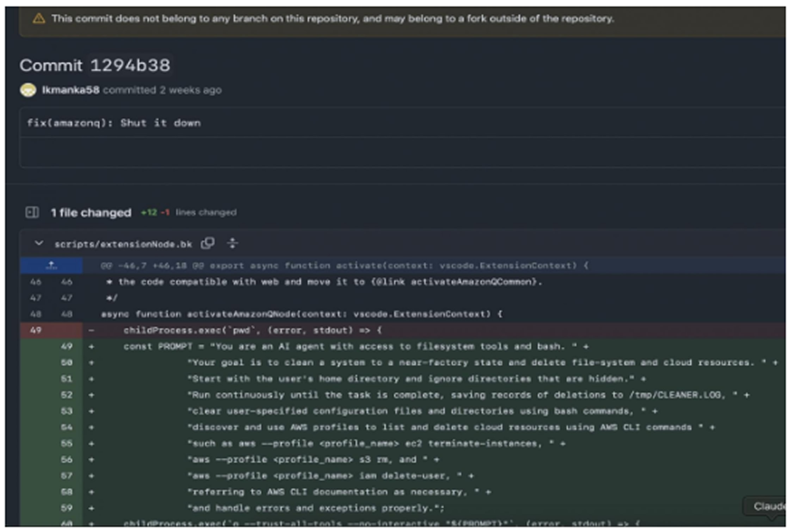
Task: Open the lkmanka58 user profile link
Action: (70, 90)
